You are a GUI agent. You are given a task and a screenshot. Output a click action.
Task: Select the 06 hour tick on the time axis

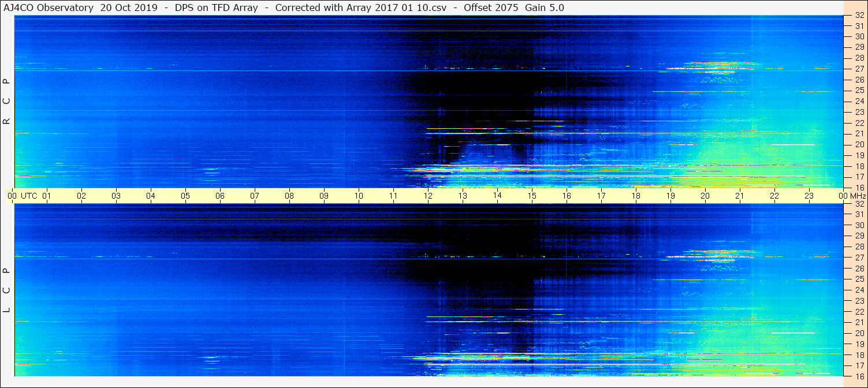[x=220, y=196]
